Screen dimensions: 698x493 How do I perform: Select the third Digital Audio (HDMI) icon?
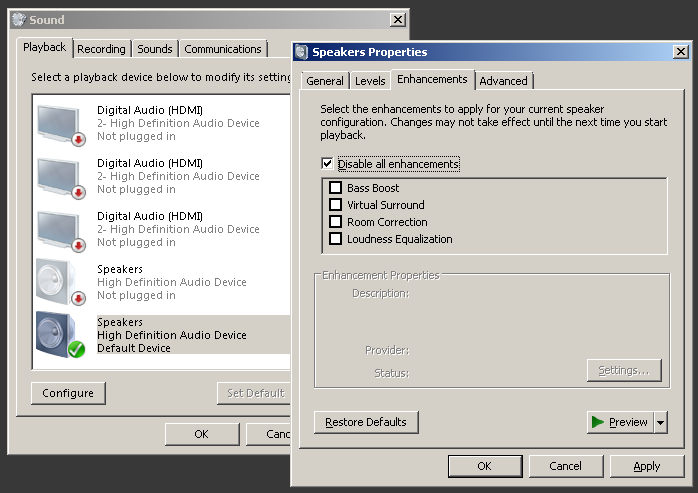coord(59,228)
